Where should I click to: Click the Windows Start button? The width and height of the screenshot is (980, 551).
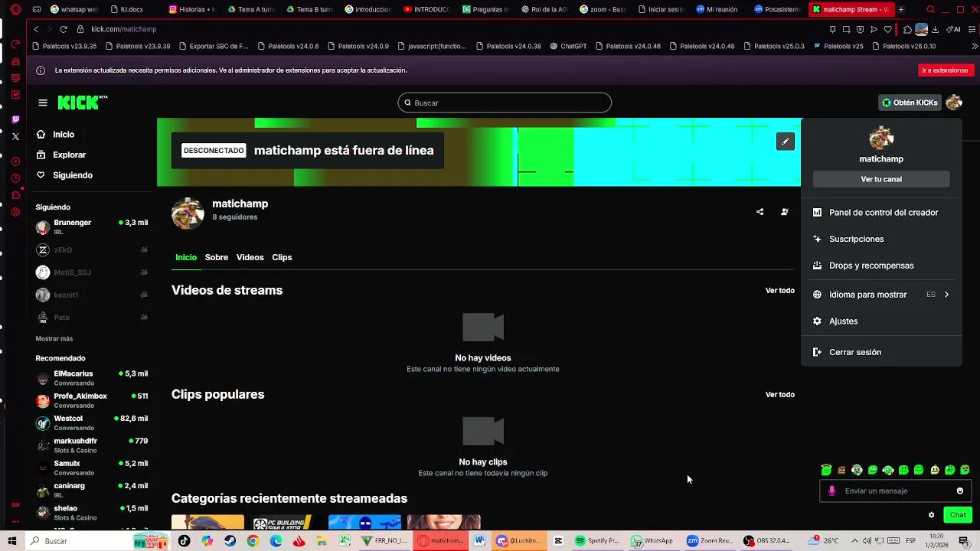[12, 540]
